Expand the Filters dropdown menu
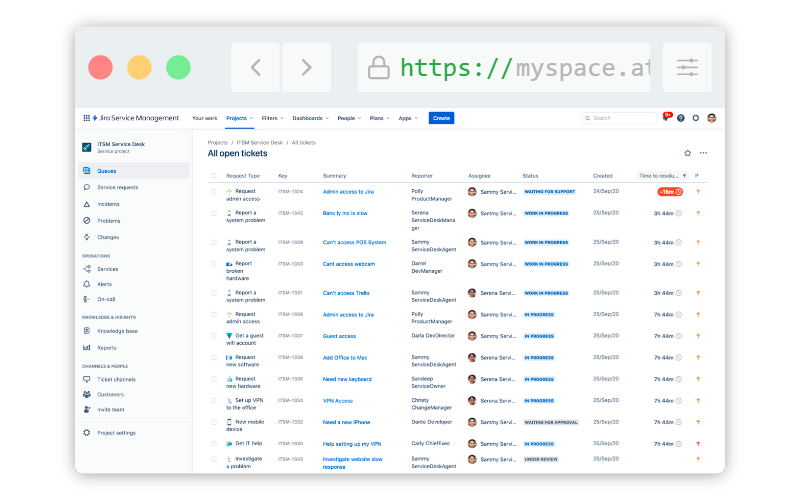The height and width of the screenshot is (500, 800). pos(272,118)
